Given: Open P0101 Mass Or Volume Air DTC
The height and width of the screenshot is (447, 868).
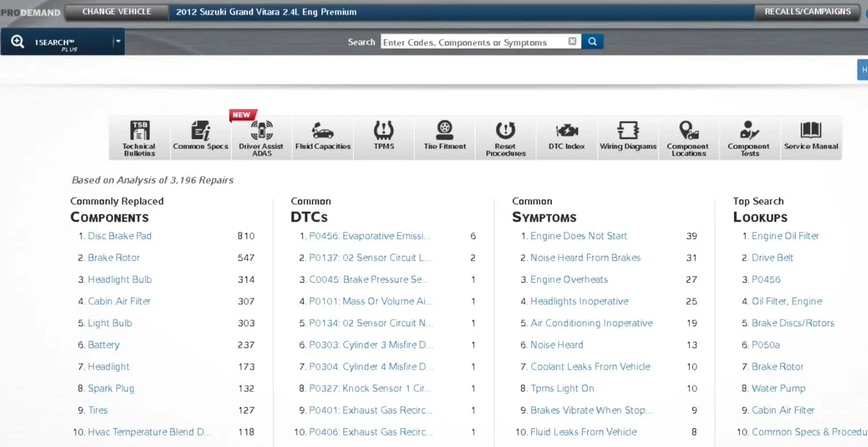Looking at the screenshot, I should point(371,301).
